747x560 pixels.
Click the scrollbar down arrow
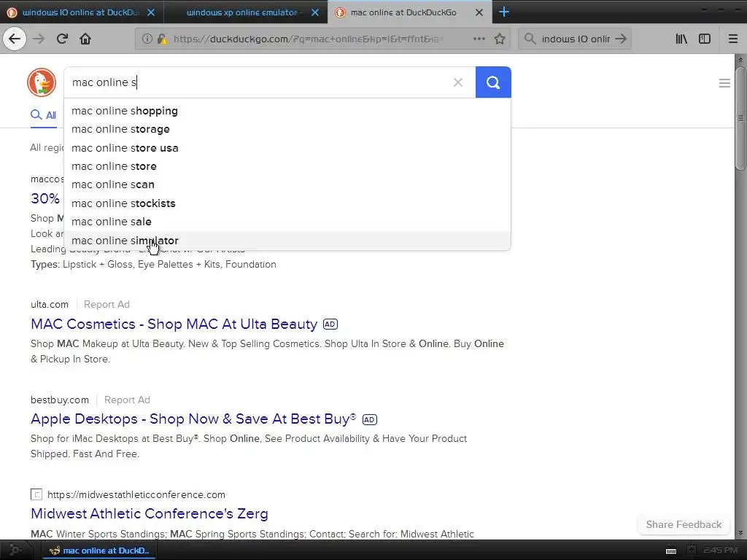(x=740, y=533)
